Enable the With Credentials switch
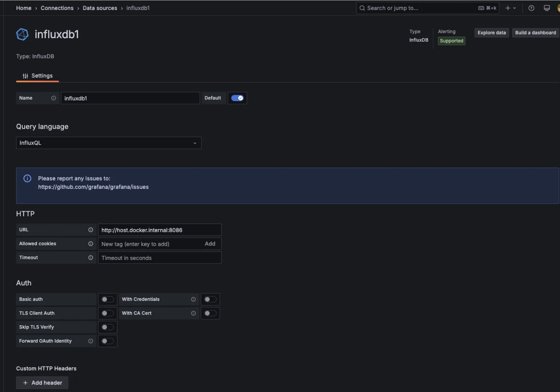Image resolution: width=560 pixels, height=392 pixels. (210, 299)
